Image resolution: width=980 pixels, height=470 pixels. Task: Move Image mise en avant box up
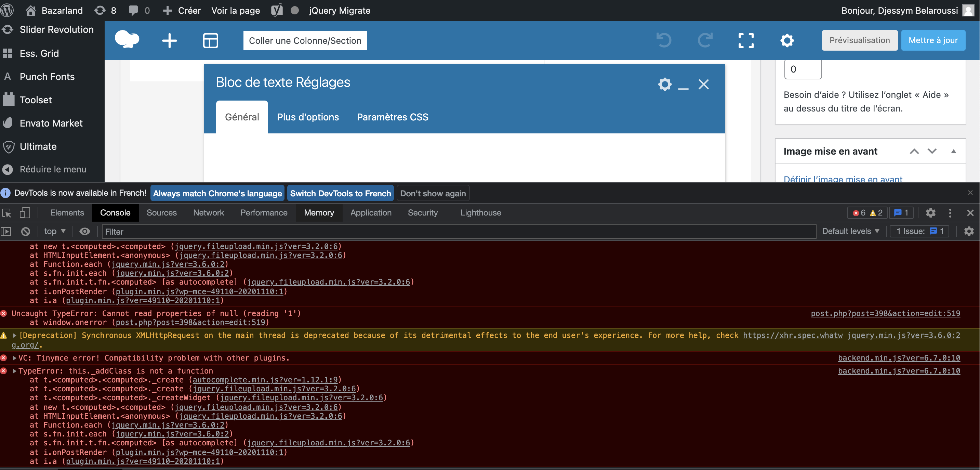coord(914,151)
